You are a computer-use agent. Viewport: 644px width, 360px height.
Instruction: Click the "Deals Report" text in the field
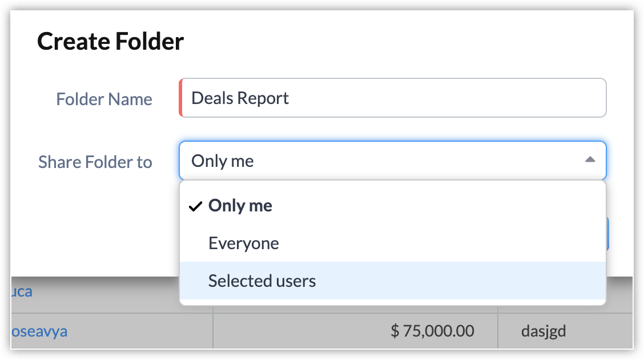240,98
